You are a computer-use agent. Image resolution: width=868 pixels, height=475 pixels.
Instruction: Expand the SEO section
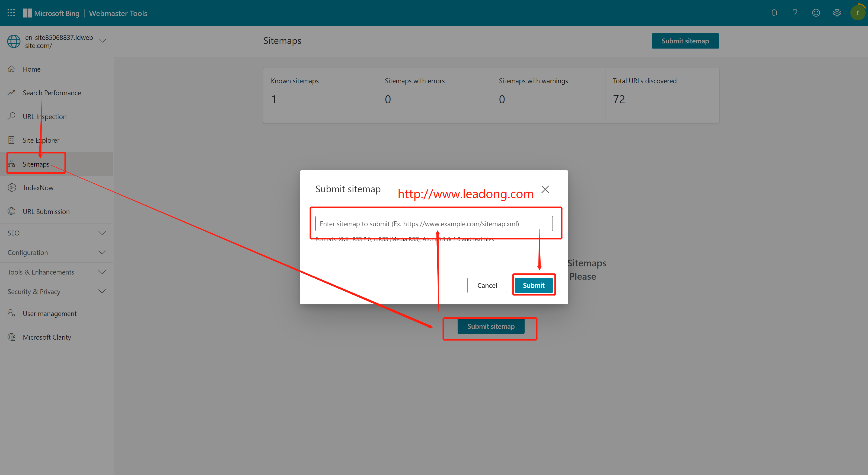coord(102,233)
